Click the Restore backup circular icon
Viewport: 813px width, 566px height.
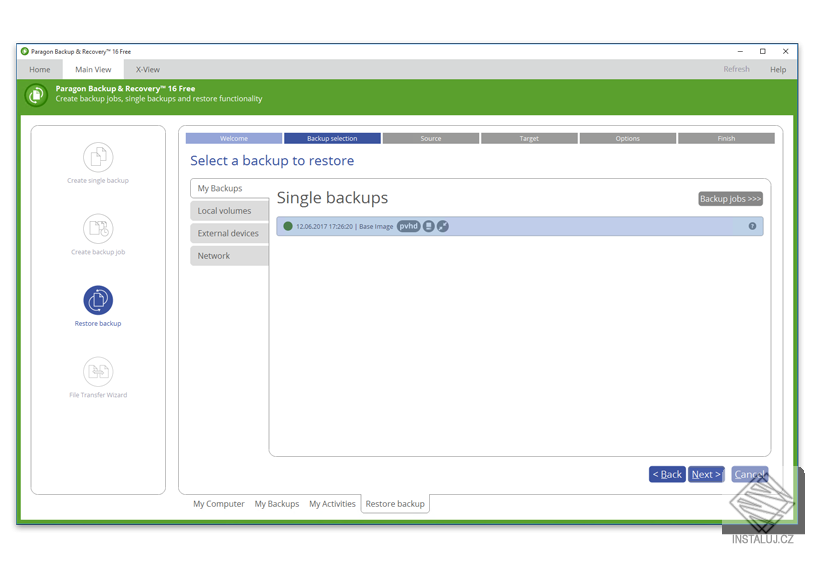[98, 300]
